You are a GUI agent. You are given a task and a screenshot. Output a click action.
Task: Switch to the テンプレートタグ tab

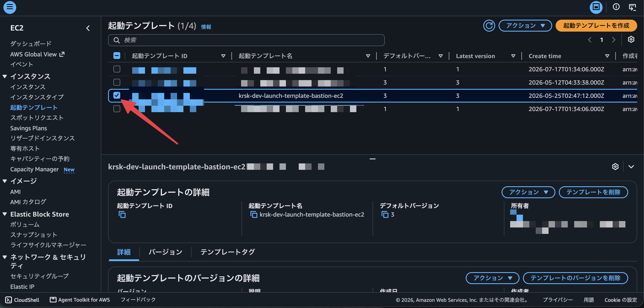click(227, 252)
